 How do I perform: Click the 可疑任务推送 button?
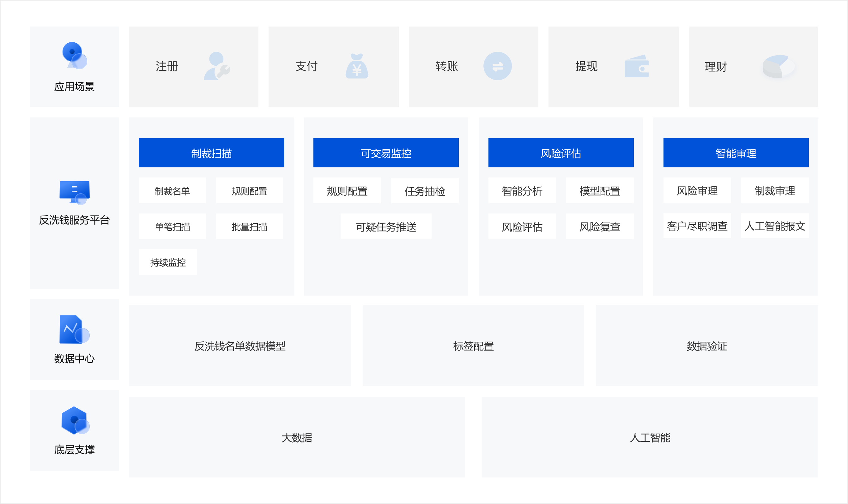[x=385, y=226]
